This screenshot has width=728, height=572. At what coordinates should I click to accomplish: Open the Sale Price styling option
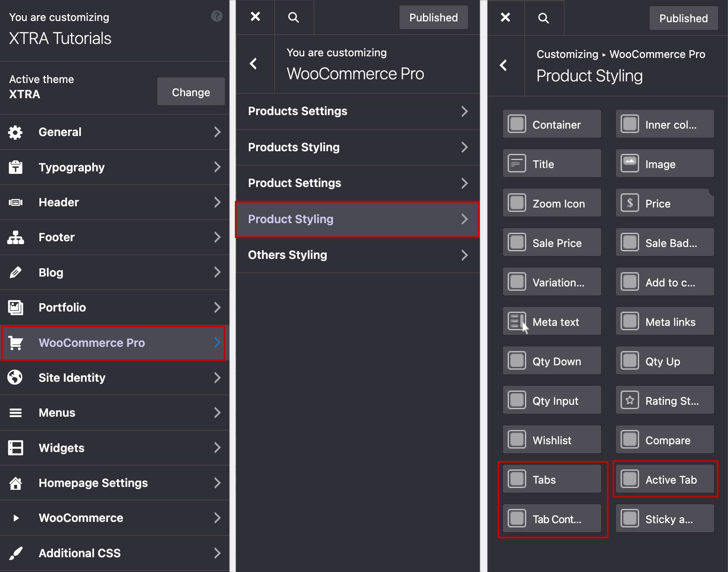552,243
